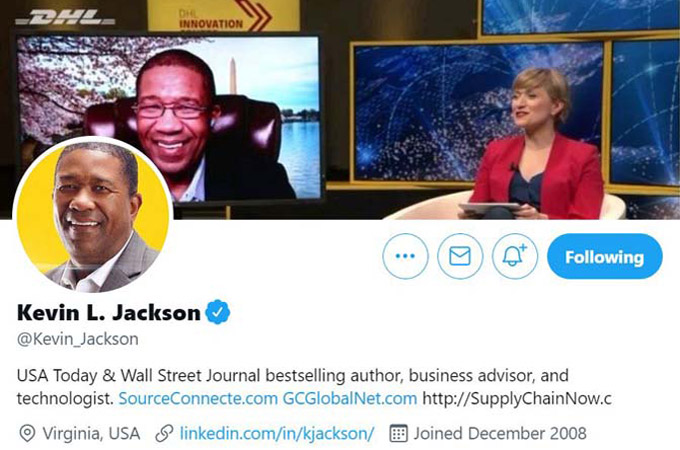Click the Joined December 2008 text
This screenshot has width=680, height=450.
point(500,433)
